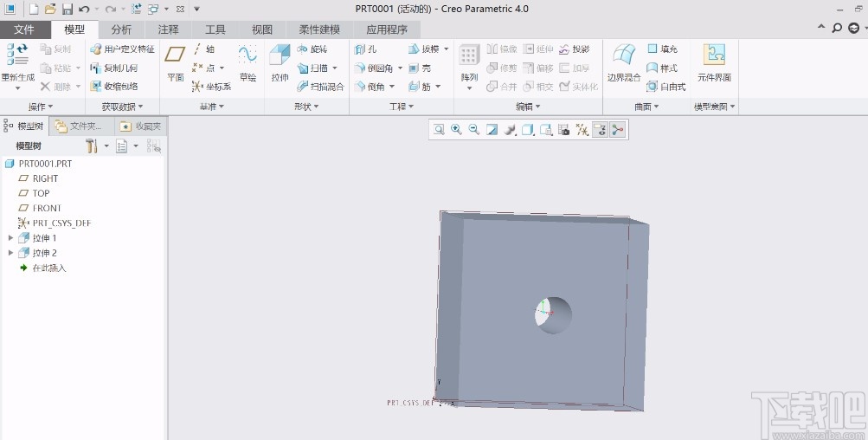Select the 平面 plane tool
This screenshot has width=868, height=440.
(175, 62)
